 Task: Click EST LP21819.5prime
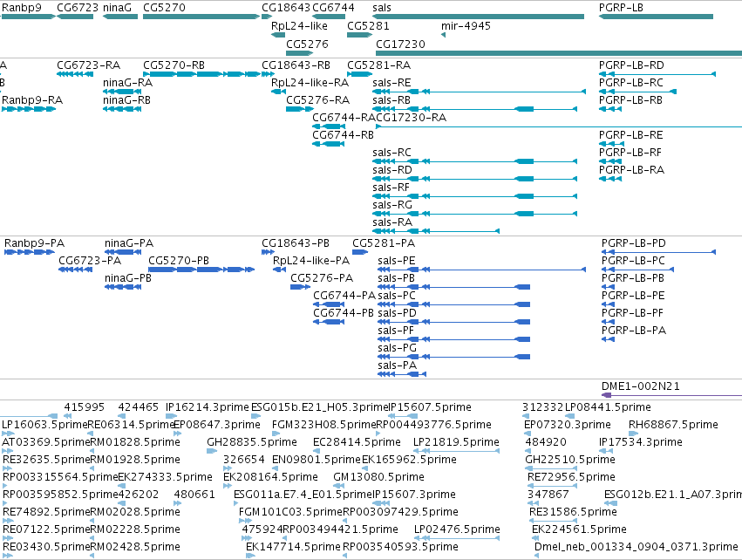(x=456, y=441)
